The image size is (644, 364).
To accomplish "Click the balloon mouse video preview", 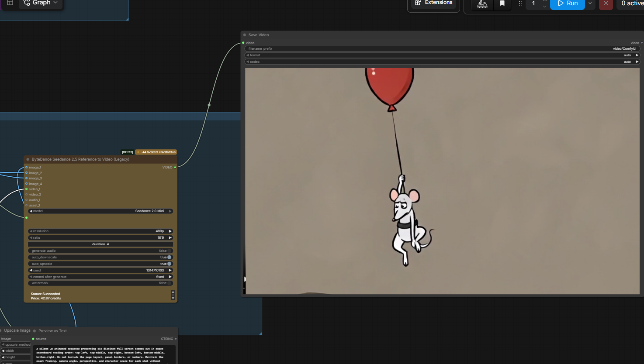I will [x=442, y=181].
